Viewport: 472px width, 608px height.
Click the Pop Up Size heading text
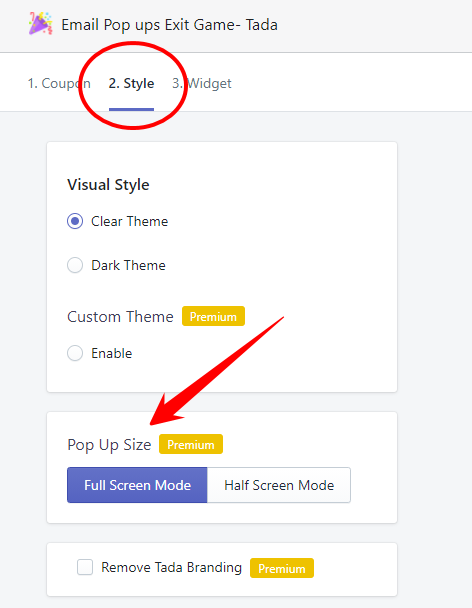coord(109,445)
